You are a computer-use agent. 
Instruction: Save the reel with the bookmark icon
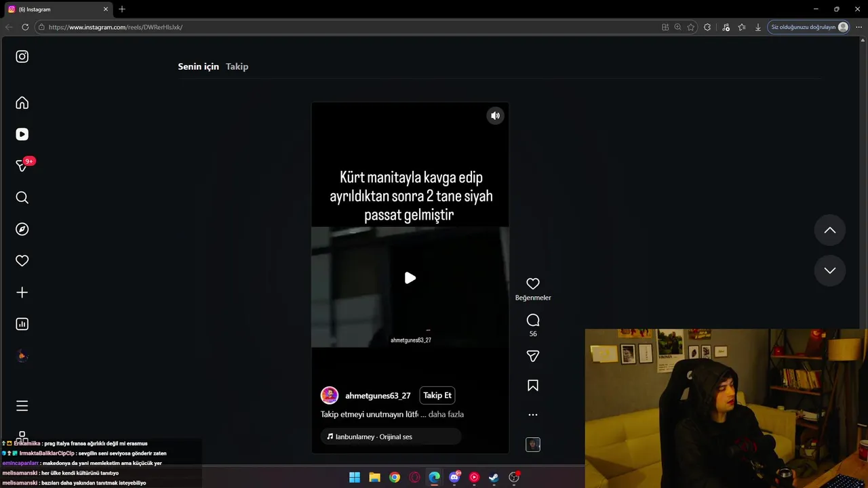pyautogui.click(x=533, y=386)
